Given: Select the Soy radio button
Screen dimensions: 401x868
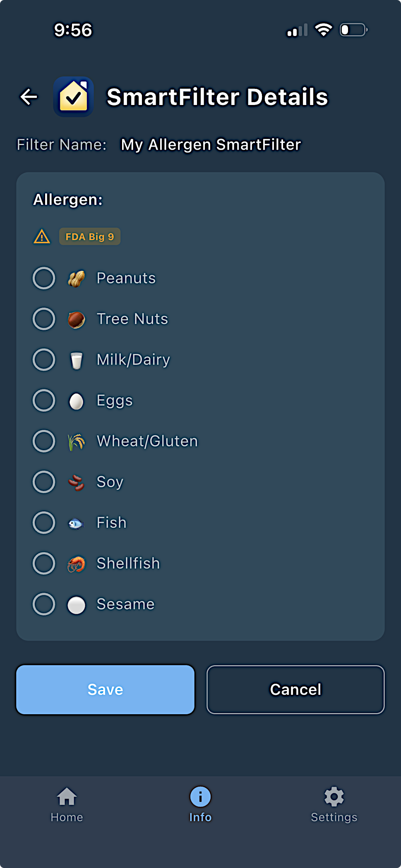Looking at the screenshot, I should [x=44, y=482].
